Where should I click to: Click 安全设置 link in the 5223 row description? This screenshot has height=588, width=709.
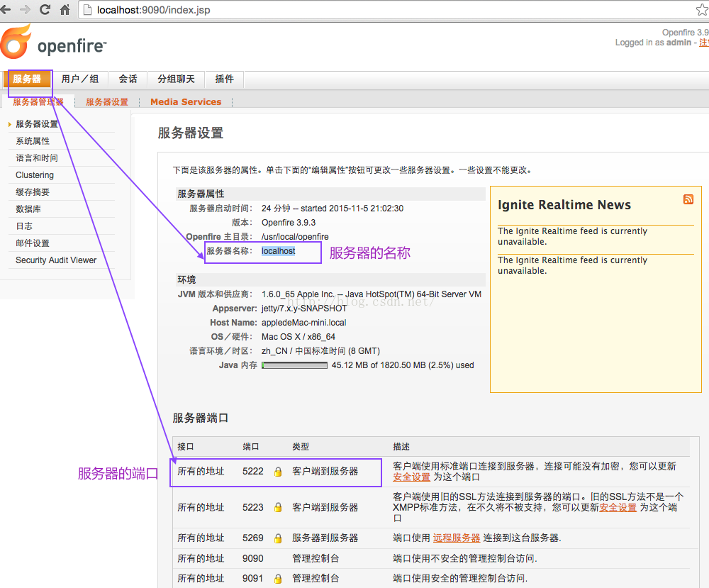coord(618,507)
